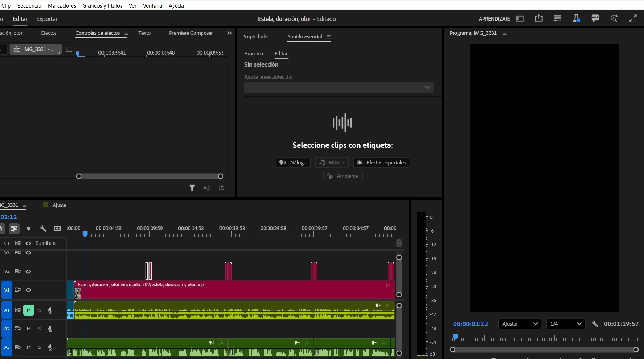This screenshot has height=359, width=644.
Task: Click the Diálogo tag button
Action: pyautogui.click(x=293, y=163)
